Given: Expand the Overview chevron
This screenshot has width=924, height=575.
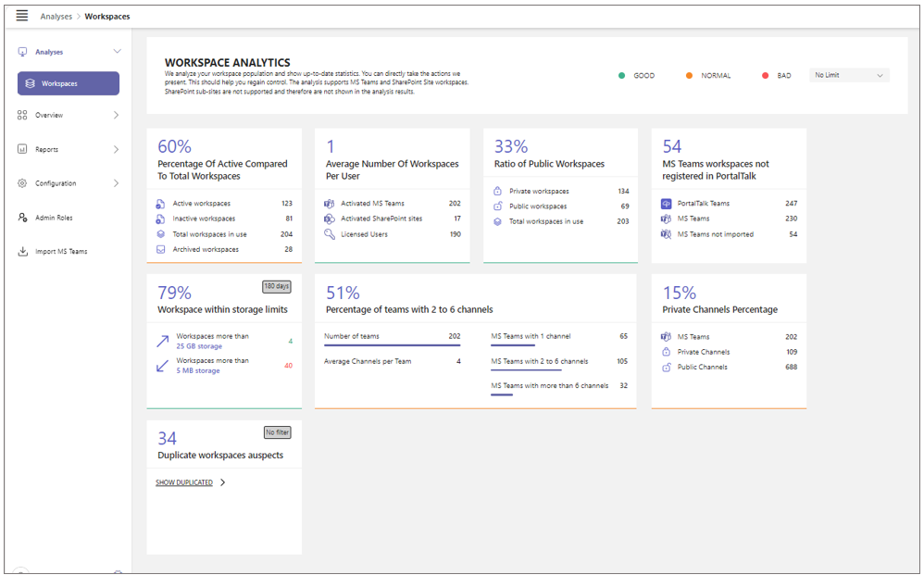Looking at the screenshot, I should click(116, 115).
